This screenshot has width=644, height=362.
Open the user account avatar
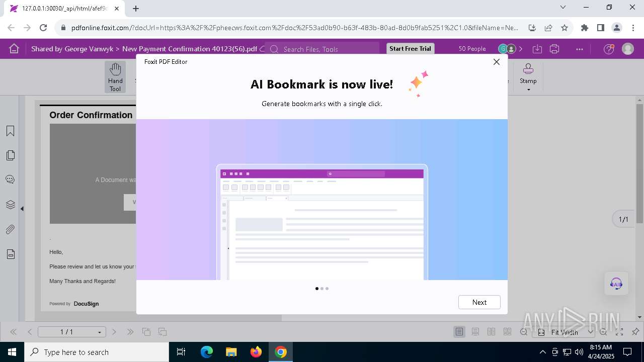click(x=628, y=49)
